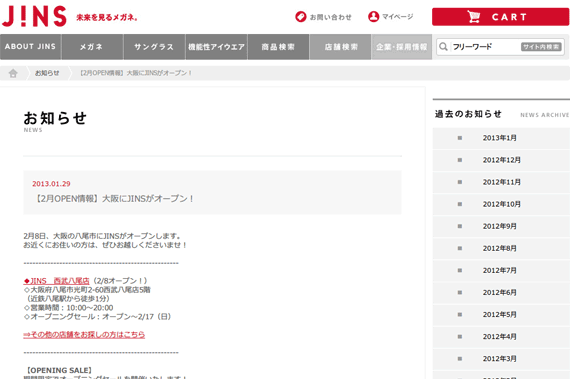Open the ABOUT JINS menu
Viewport: 570px width, 379px height.
pyautogui.click(x=31, y=47)
